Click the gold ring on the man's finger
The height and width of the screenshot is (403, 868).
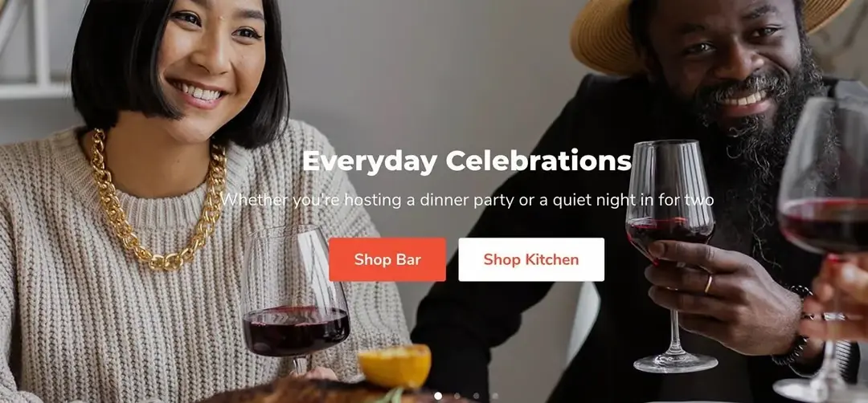click(708, 283)
